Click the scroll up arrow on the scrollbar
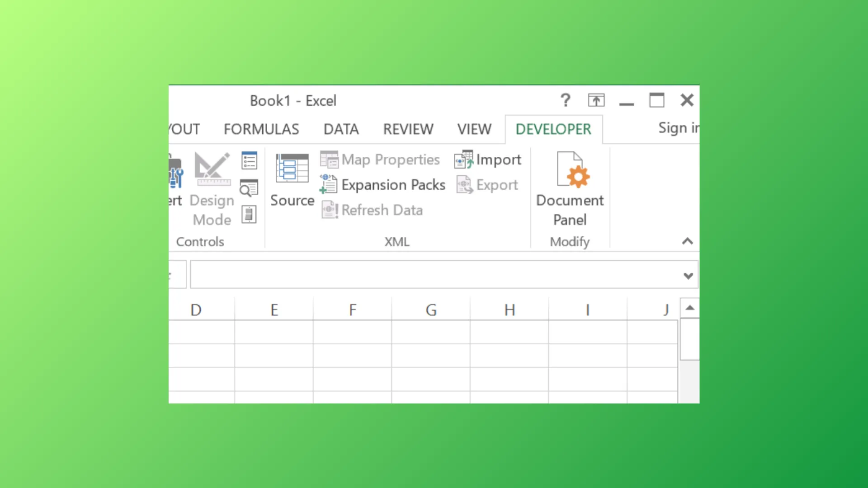The width and height of the screenshot is (868, 488). pos(689,307)
